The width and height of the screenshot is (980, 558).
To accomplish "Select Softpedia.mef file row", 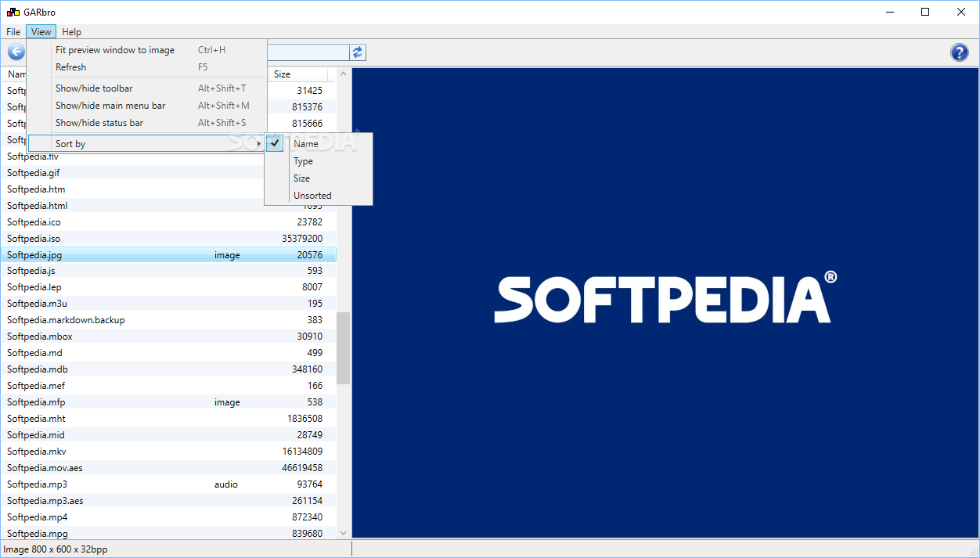I will pyautogui.click(x=168, y=386).
